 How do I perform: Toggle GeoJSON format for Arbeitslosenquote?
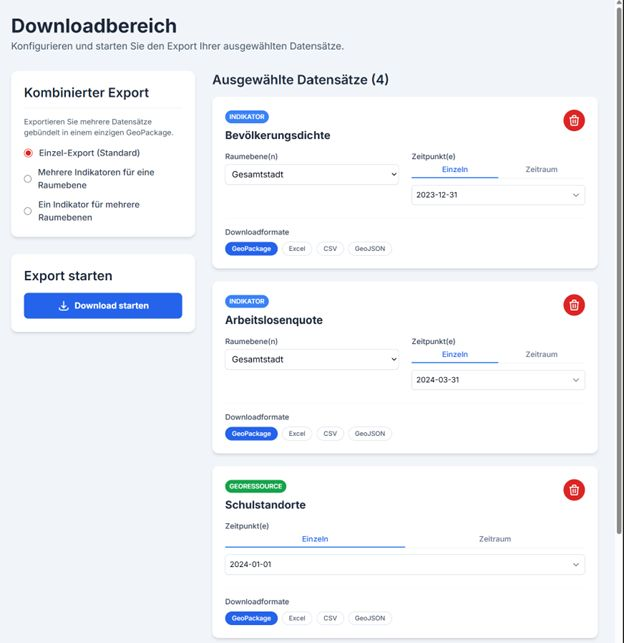pyautogui.click(x=370, y=433)
